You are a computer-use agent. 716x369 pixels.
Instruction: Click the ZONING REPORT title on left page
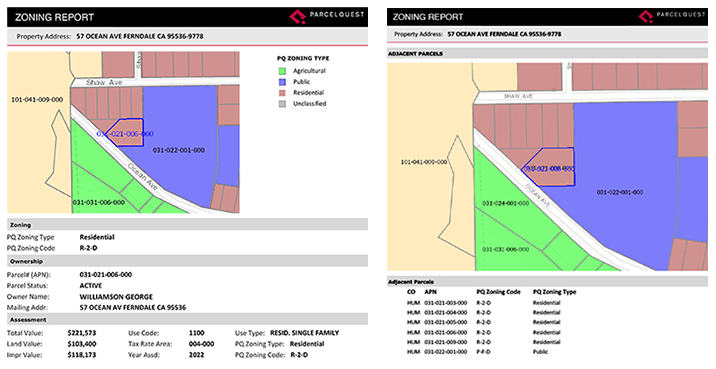[54, 17]
